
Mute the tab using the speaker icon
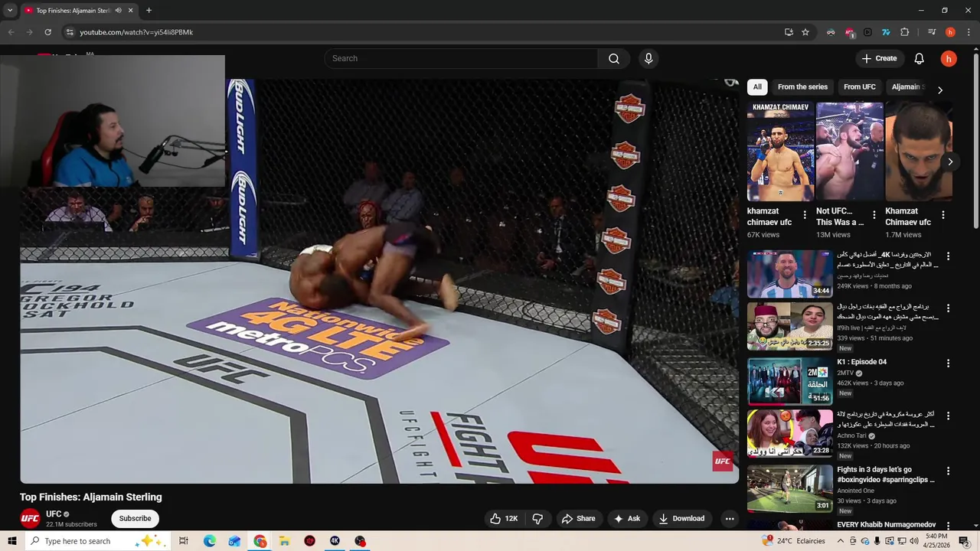tap(119, 11)
